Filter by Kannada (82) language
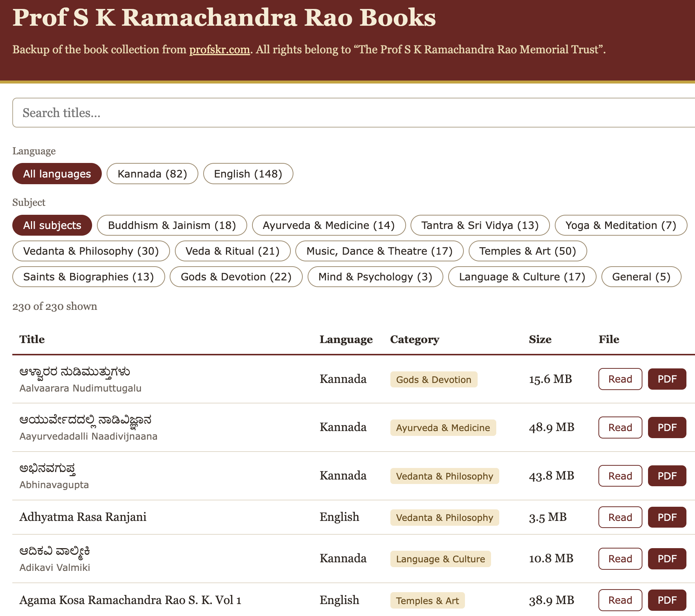This screenshot has height=616, width=695. point(152,174)
